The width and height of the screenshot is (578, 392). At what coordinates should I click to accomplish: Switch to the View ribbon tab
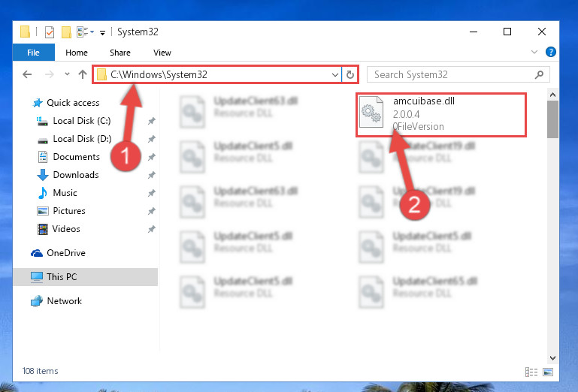pos(162,53)
